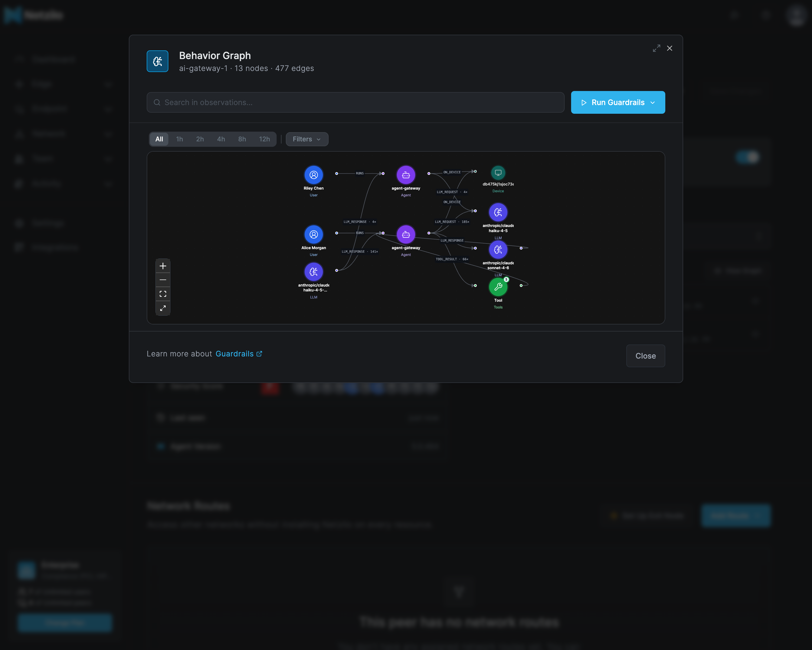The height and width of the screenshot is (650, 812).
Task: Select the anthropic/claude haiku-4-5 LLM node on the right
Action: click(x=498, y=212)
